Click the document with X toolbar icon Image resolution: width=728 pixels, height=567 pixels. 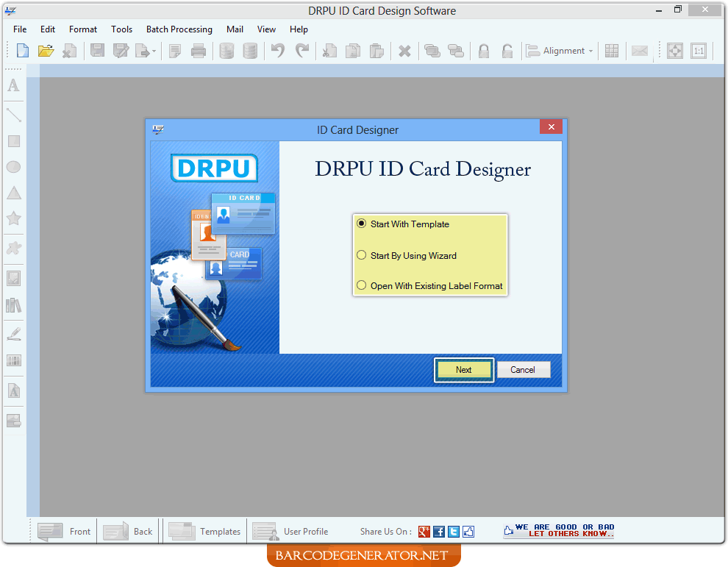pyautogui.click(x=70, y=51)
